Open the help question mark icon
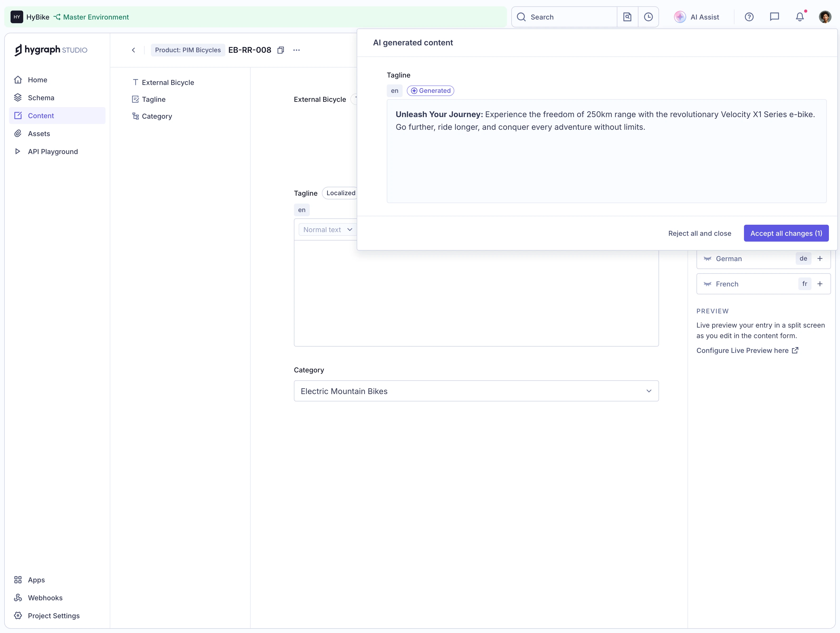840x633 pixels. click(x=748, y=17)
